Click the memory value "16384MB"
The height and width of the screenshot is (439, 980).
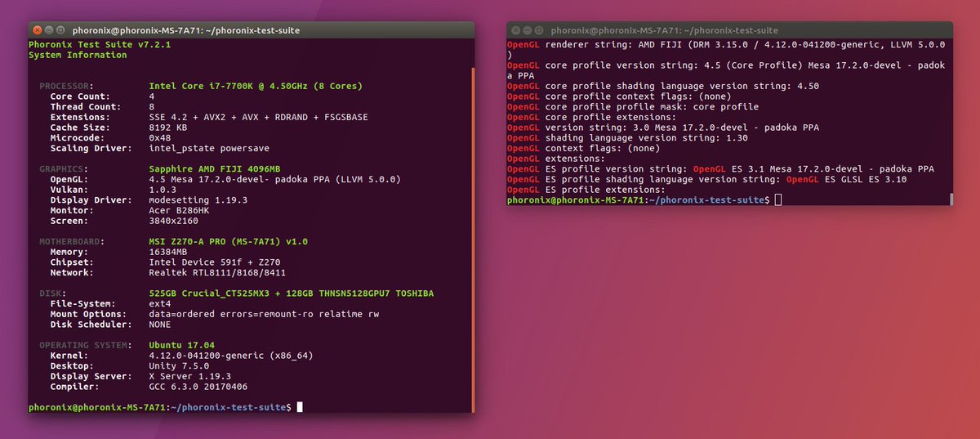click(x=170, y=252)
